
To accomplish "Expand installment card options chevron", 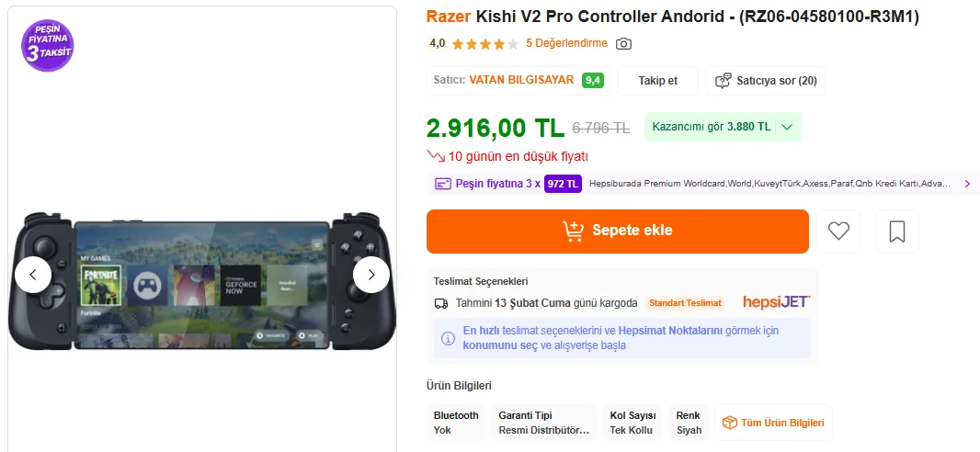I will point(967,184).
